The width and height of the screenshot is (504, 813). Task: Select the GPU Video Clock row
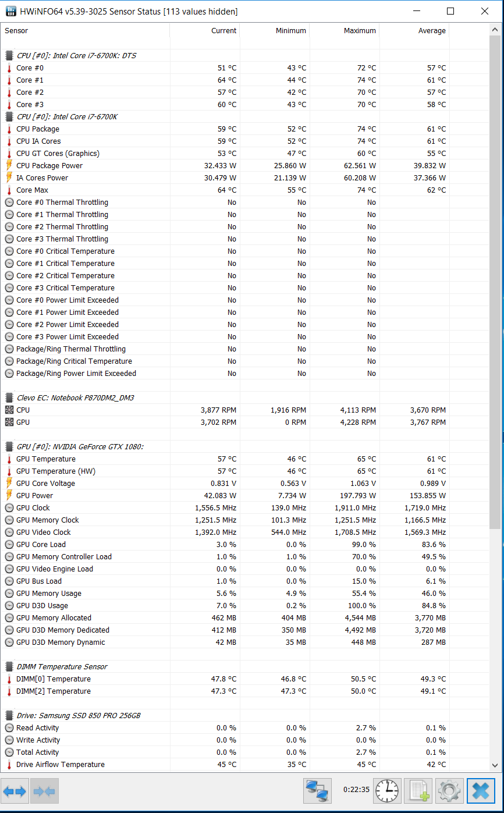tap(245, 532)
